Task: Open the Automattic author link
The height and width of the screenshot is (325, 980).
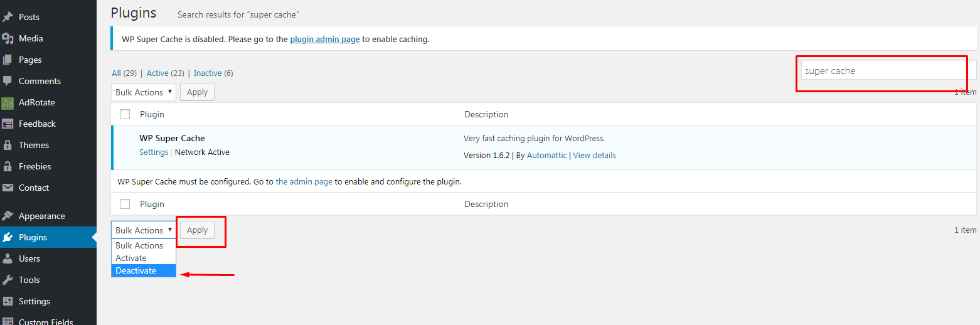Action: pos(546,155)
